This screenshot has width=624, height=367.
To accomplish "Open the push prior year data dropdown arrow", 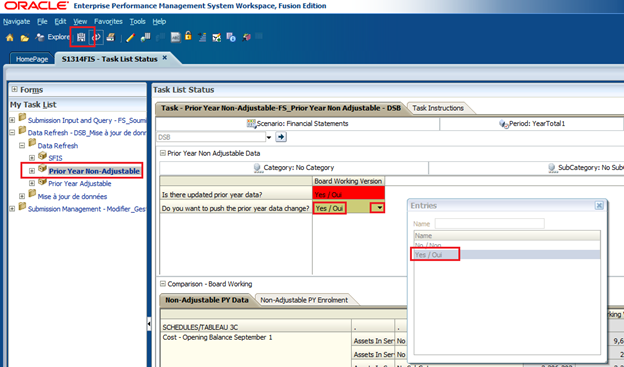I will 380,208.
